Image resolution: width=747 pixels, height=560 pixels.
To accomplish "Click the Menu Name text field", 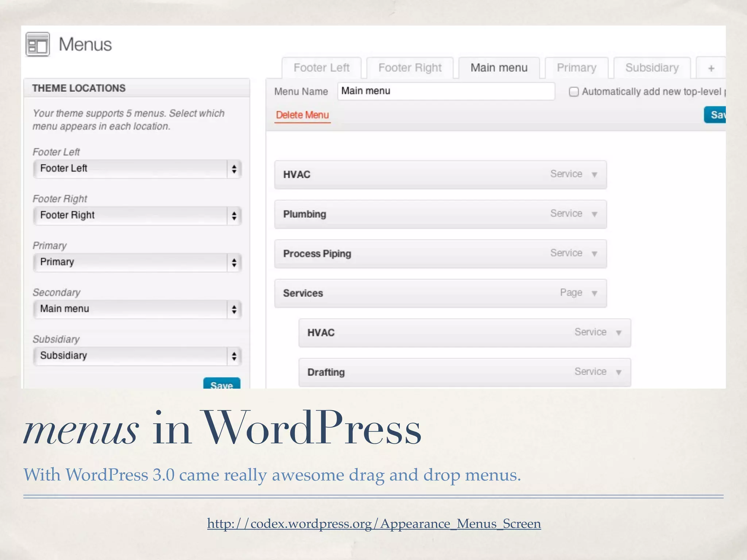I will [x=446, y=91].
